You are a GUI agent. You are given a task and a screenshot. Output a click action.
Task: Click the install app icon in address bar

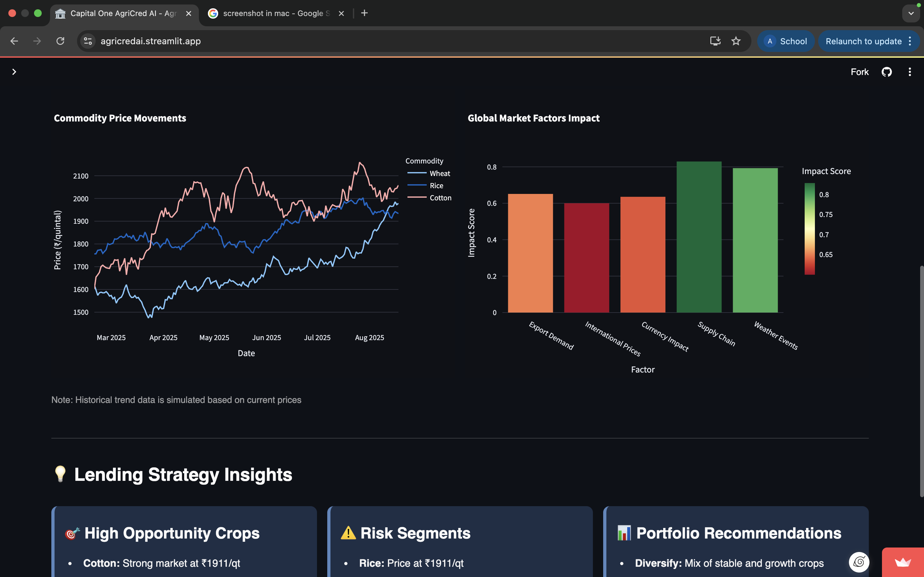click(715, 41)
